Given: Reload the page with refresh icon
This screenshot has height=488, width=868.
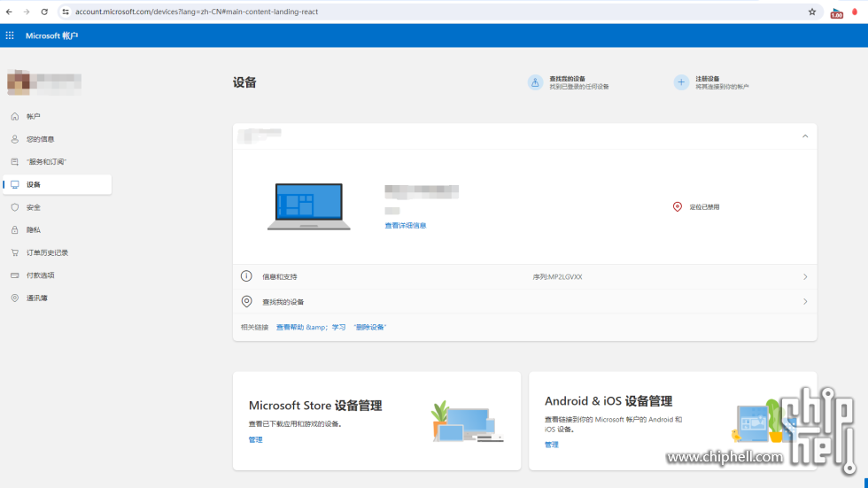Looking at the screenshot, I should coord(44,12).
